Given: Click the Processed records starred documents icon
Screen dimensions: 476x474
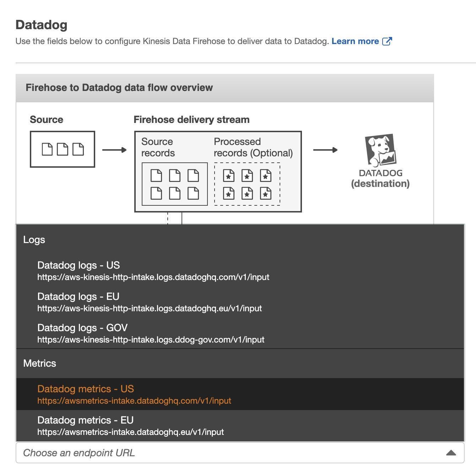Looking at the screenshot, I should pos(247,184).
